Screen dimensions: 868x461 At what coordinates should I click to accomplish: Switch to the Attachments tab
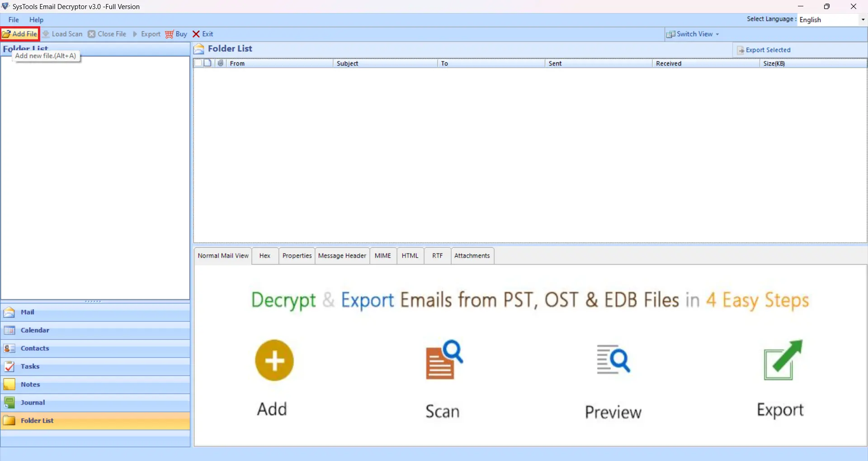pos(472,256)
